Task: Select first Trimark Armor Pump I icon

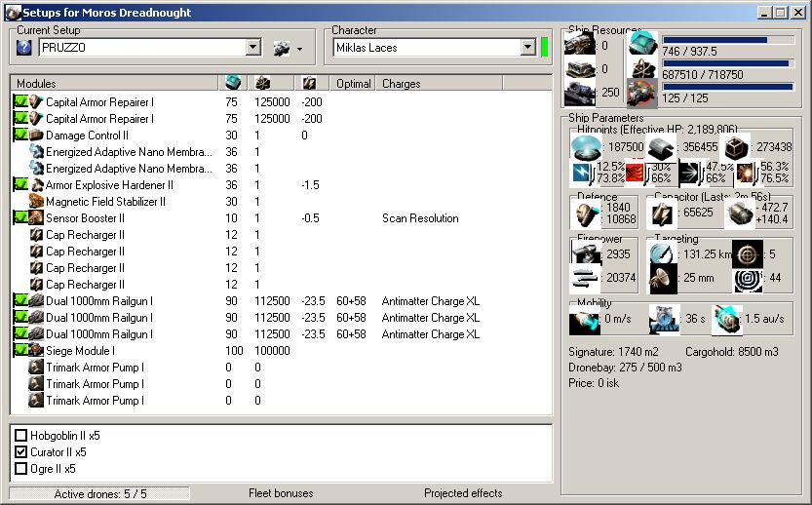Action: [x=36, y=367]
